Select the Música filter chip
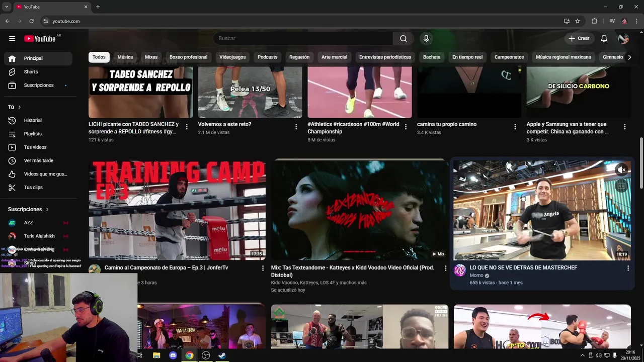The height and width of the screenshot is (362, 644). 125,57
